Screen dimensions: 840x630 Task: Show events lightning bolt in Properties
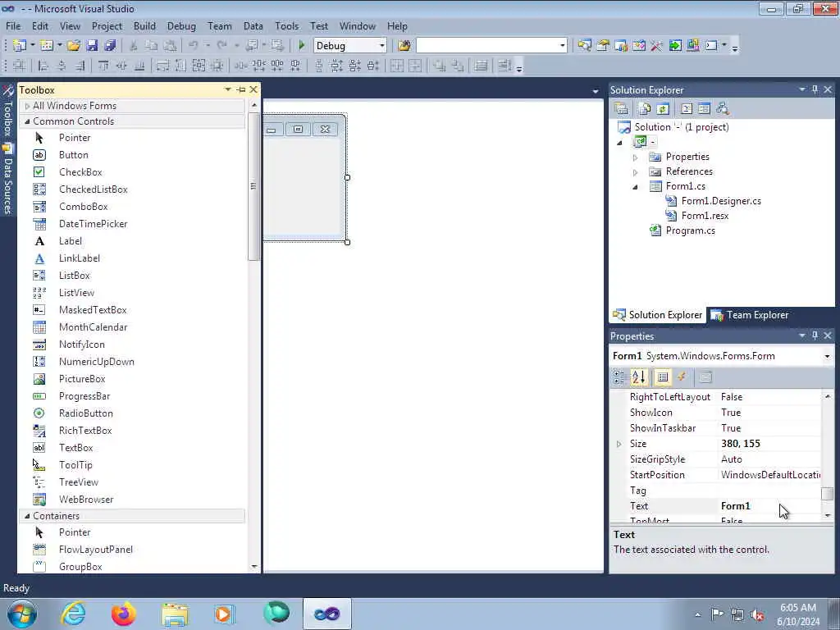[682, 377]
